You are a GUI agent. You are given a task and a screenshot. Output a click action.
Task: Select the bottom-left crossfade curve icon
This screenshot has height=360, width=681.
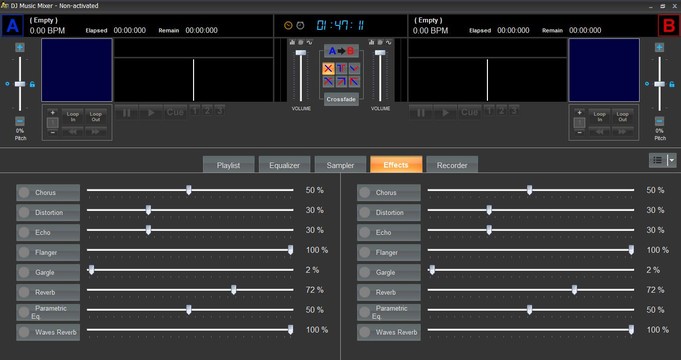(x=328, y=81)
